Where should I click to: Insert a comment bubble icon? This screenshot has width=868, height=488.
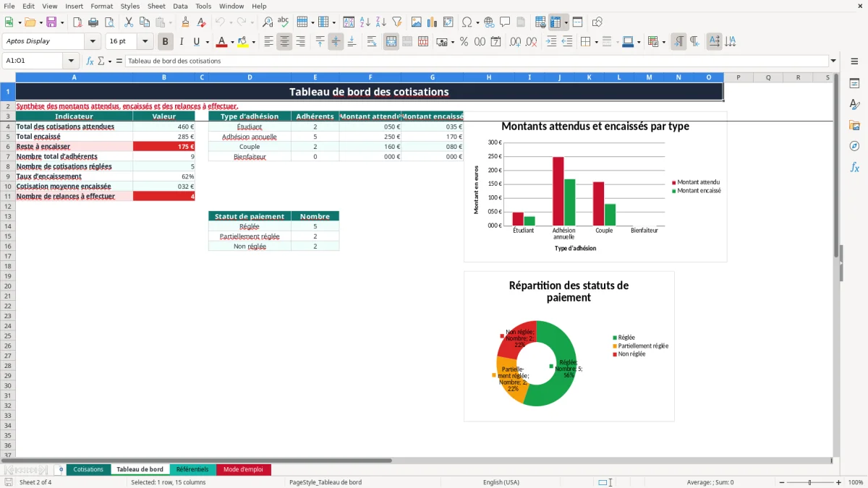coord(505,22)
